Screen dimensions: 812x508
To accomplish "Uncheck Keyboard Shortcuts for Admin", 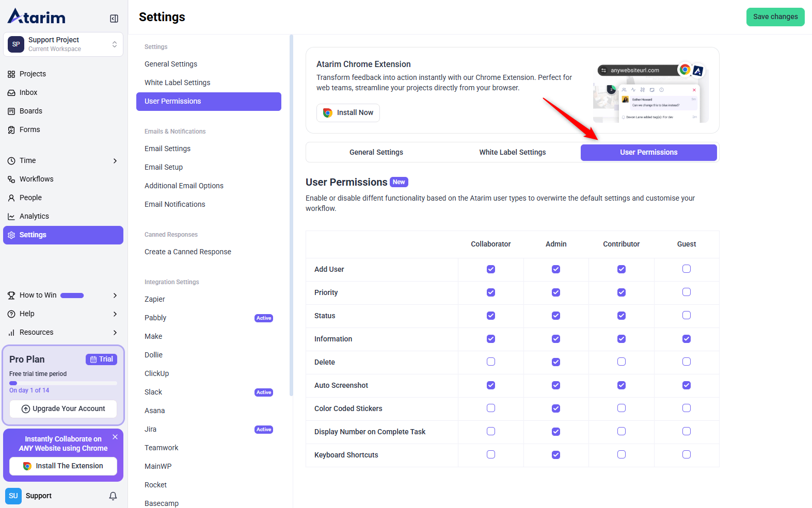I will pyautogui.click(x=555, y=455).
